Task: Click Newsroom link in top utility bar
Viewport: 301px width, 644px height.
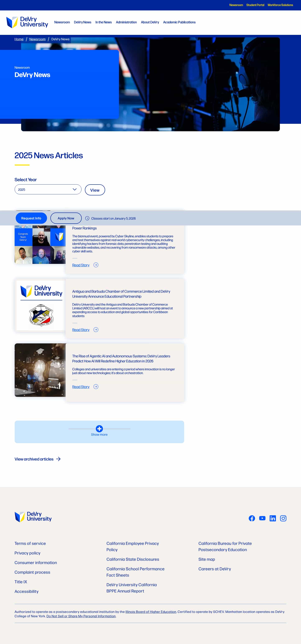Action: tap(236, 5)
